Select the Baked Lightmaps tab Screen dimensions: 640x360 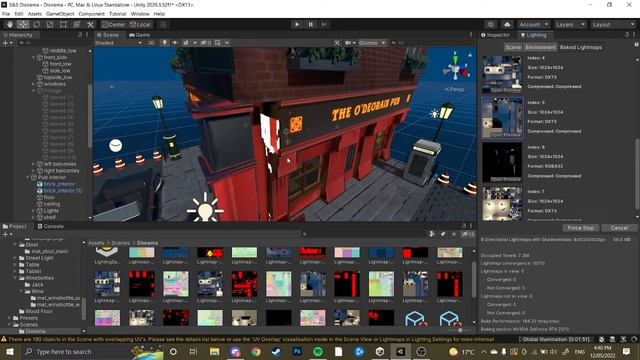(x=581, y=47)
